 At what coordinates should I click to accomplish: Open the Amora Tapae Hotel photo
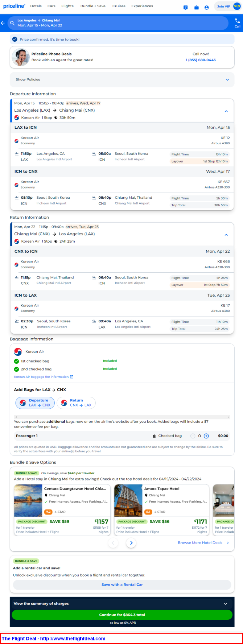(128, 500)
